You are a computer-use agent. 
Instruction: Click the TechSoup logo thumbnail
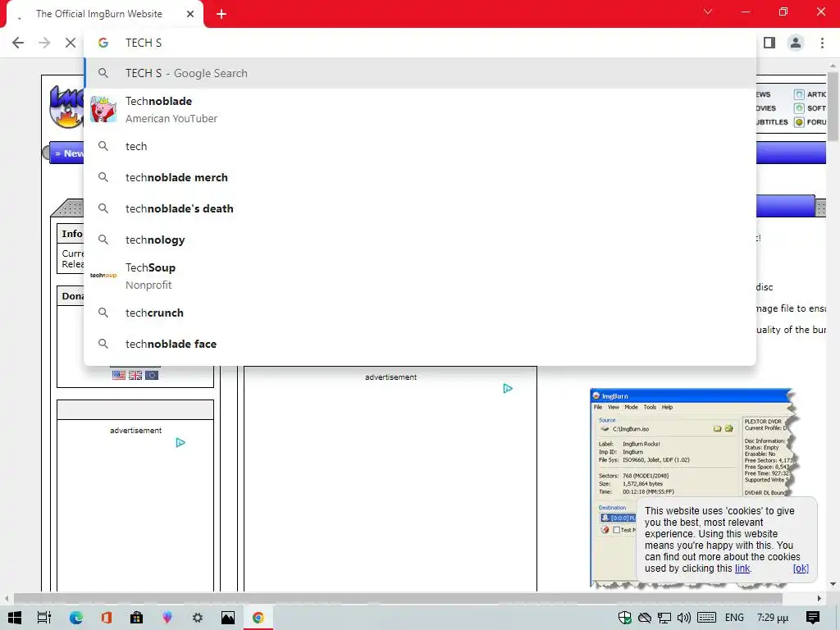[x=103, y=276]
